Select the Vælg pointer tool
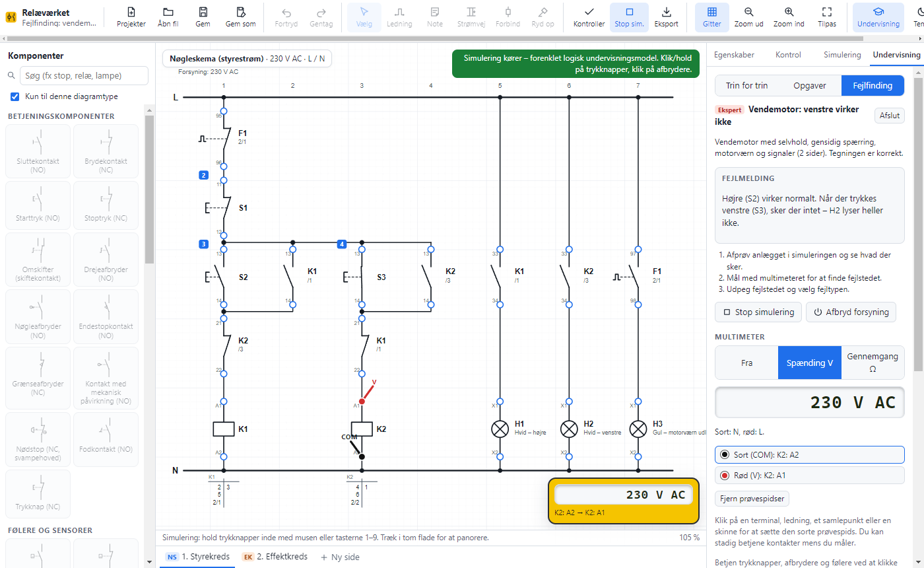Viewport: 924px width, 568px height. pos(364,17)
